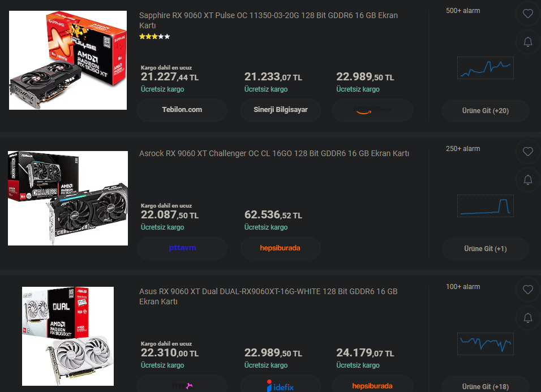Click Ürüne Git (+1) button
The width and height of the screenshot is (541, 392).
pos(485,248)
